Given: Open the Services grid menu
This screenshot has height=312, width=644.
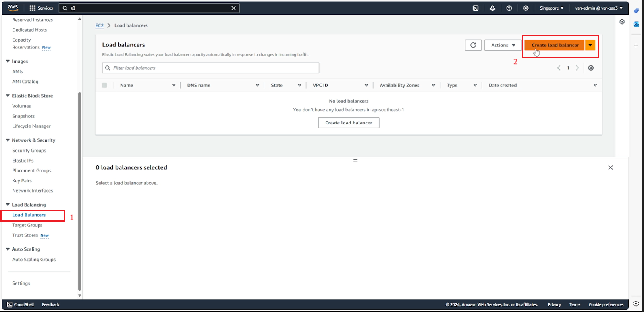Looking at the screenshot, I should click(41, 8).
